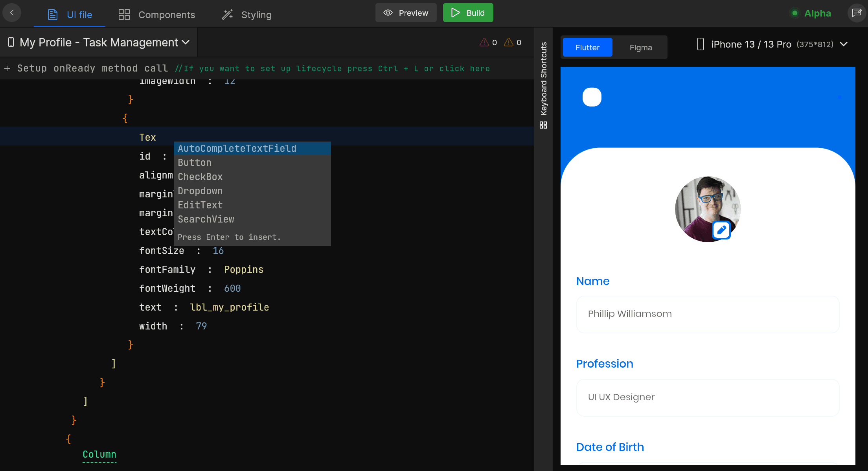Click the UI file document icon

click(x=53, y=15)
